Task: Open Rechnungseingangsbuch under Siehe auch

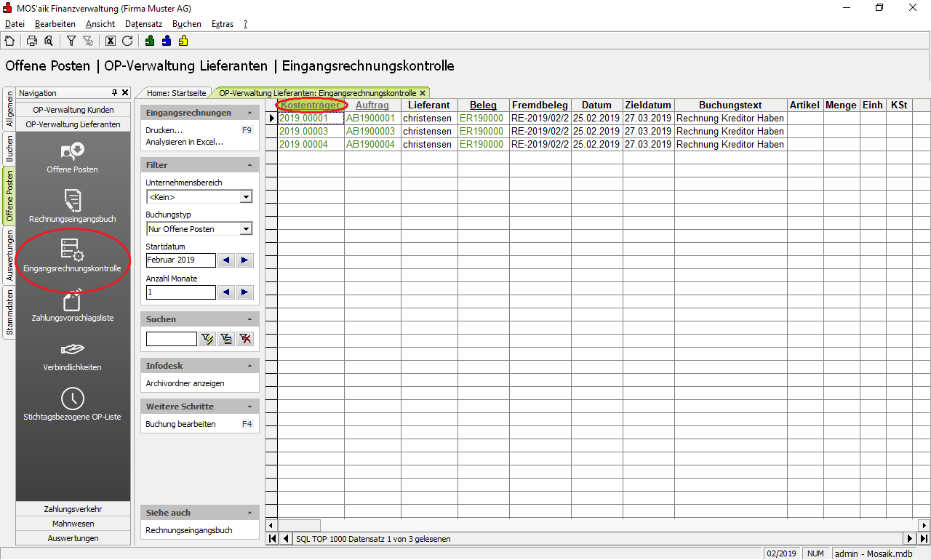Action: pos(189,530)
